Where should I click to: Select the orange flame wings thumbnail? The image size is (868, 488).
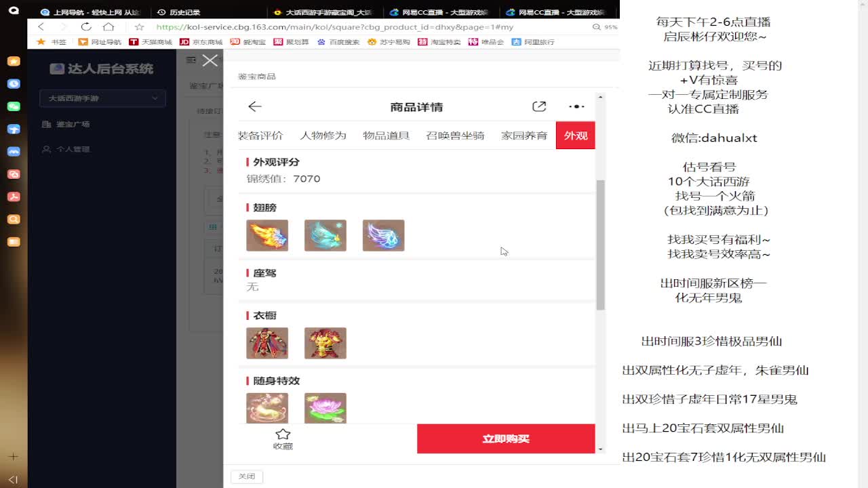pyautogui.click(x=267, y=235)
